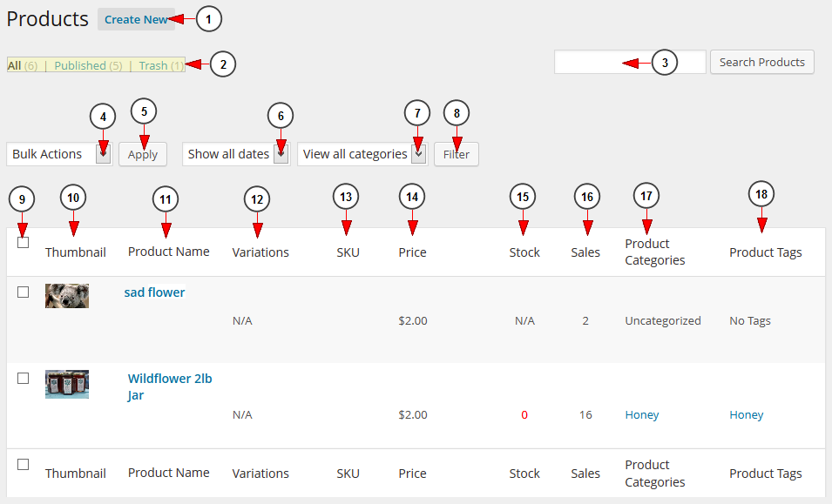Show All products view
This screenshot has width=832, height=504.
click(x=23, y=65)
